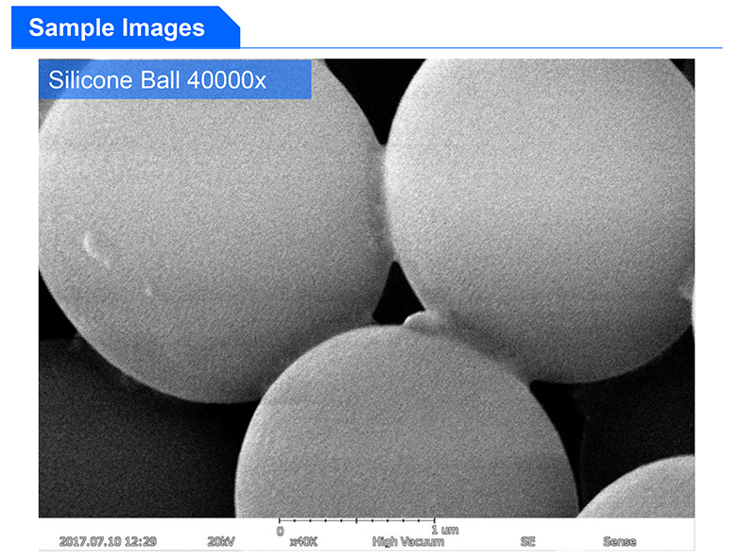Click the 2017.07.10 12:29 timestamp

coord(108,542)
